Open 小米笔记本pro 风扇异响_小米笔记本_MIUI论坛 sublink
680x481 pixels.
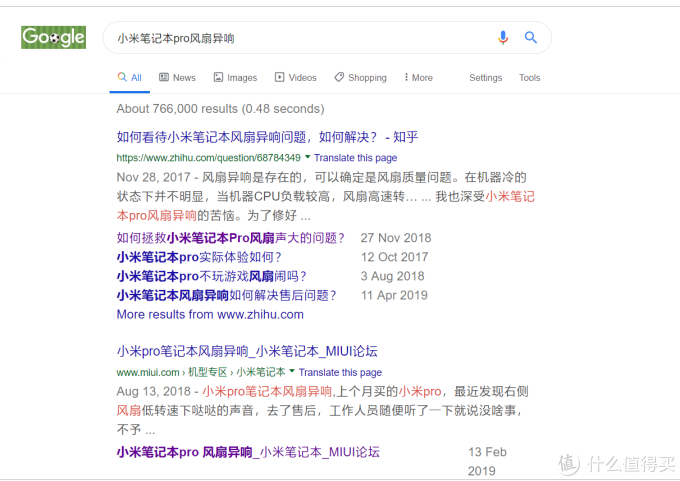pos(248,452)
